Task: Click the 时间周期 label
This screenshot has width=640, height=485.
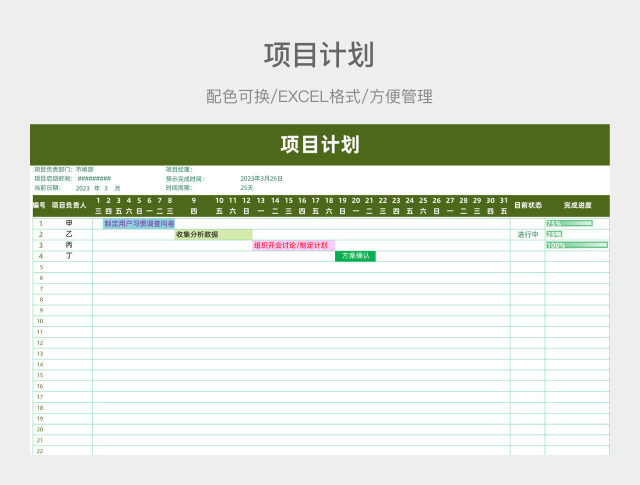Action: (179, 188)
